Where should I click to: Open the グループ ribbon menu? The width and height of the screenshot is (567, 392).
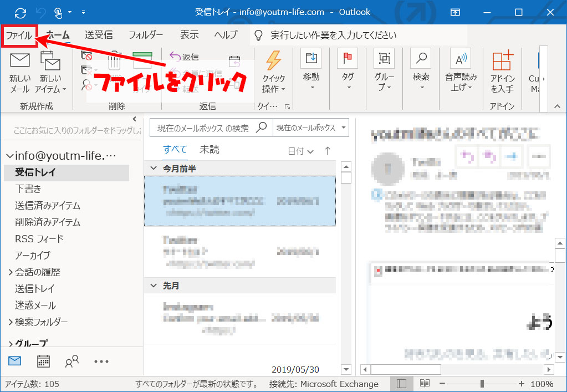[x=384, y=70]
